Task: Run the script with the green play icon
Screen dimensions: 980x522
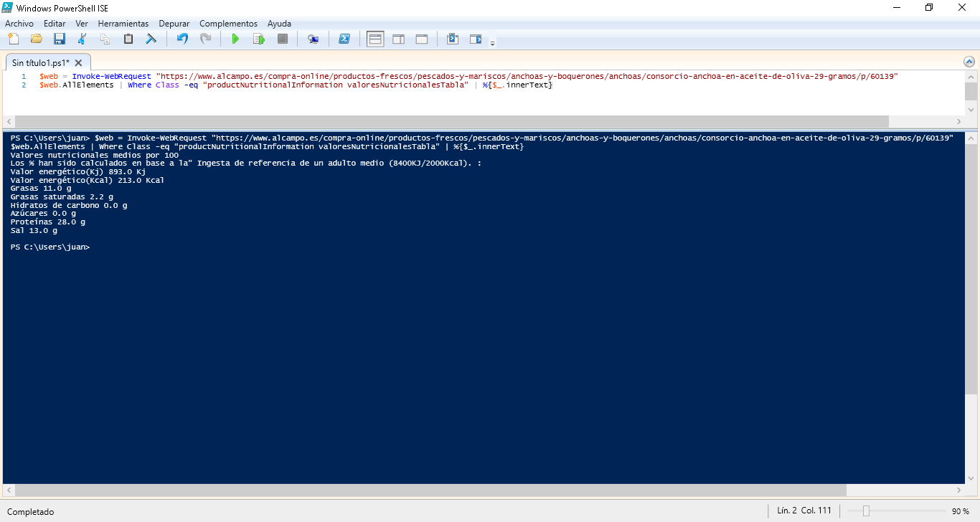Action: pos(235,39)
